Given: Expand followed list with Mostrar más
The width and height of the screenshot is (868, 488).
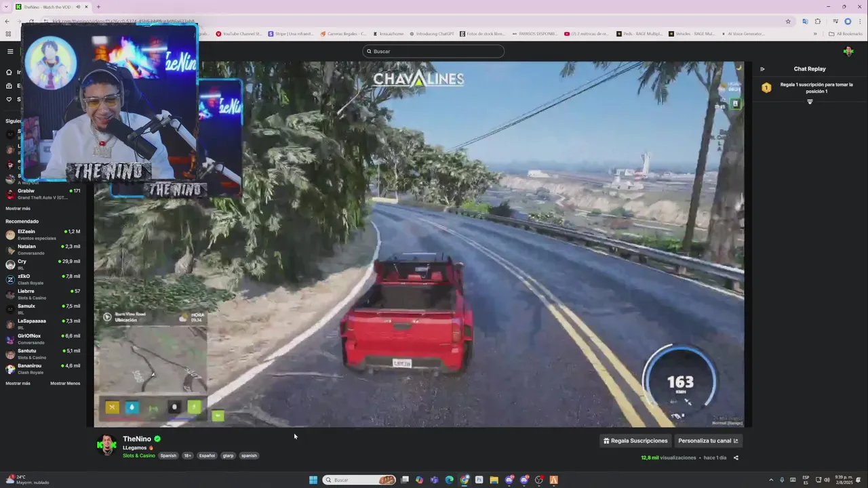Looking at the screenshot, I should click(x=18, y=209).
